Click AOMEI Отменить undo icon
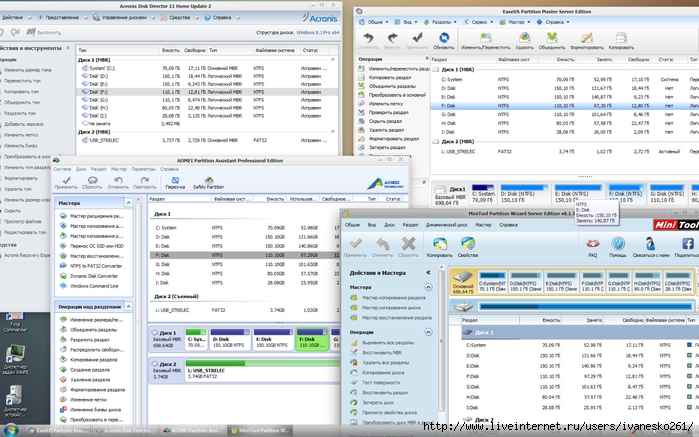The height and width of the screenshot is (437, 699). pyautogui.click(x=118, y=180)
